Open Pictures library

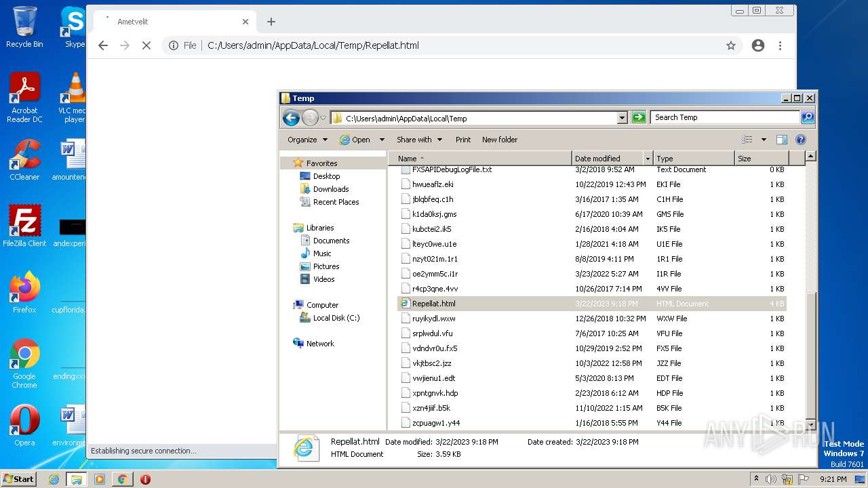325,266
